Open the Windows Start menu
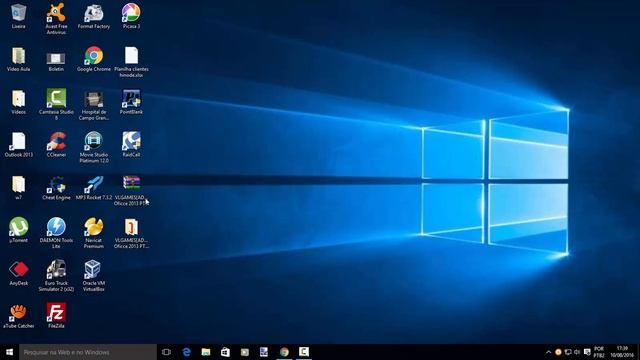Image resolution: width=640 pixels, height=360 pixels. 9,352
